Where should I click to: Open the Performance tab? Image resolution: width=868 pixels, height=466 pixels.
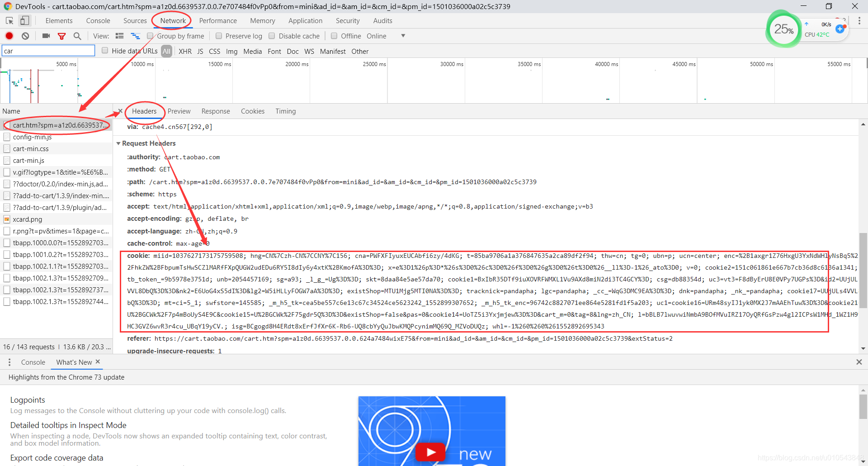(x=218, y=21)
